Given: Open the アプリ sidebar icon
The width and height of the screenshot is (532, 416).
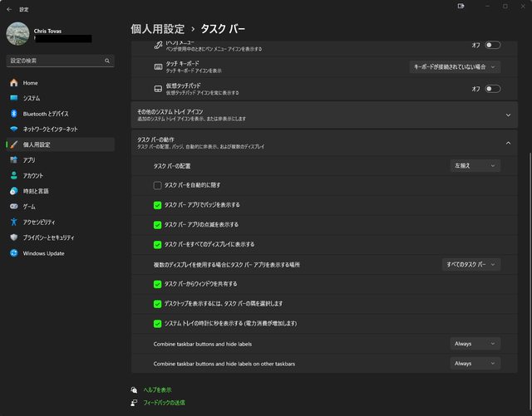Looking at the screenshot, I should [x=13, y=160].
